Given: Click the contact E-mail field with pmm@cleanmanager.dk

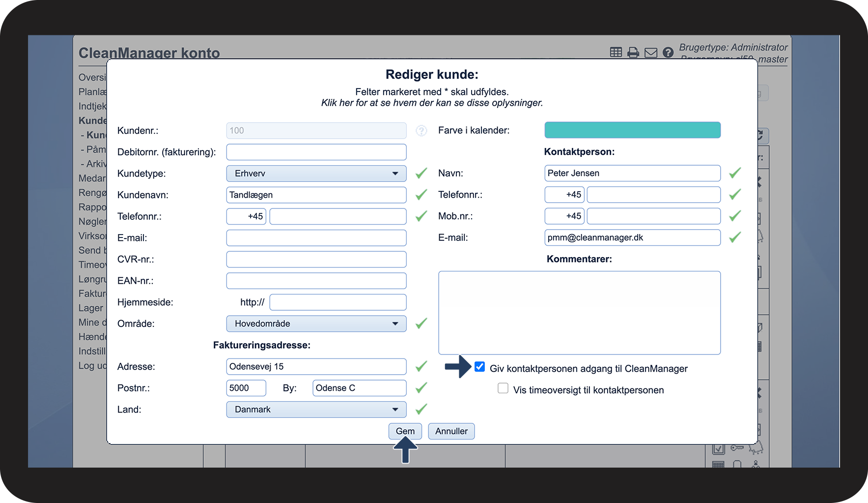Looking at the screenshot, I should [x=633, y=237].
